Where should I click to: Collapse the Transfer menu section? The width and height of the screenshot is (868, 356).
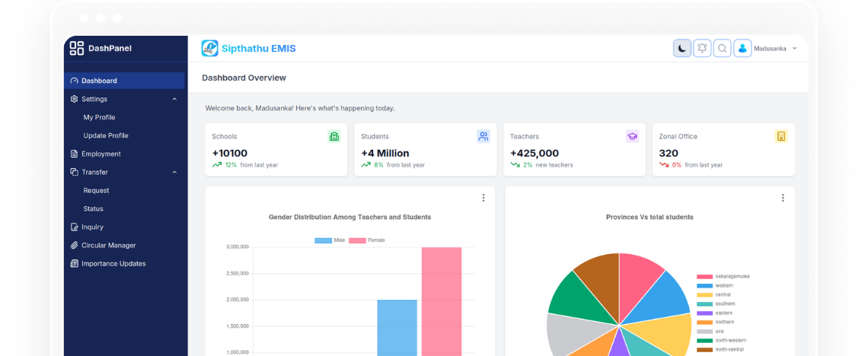click(x=174, y=172)
